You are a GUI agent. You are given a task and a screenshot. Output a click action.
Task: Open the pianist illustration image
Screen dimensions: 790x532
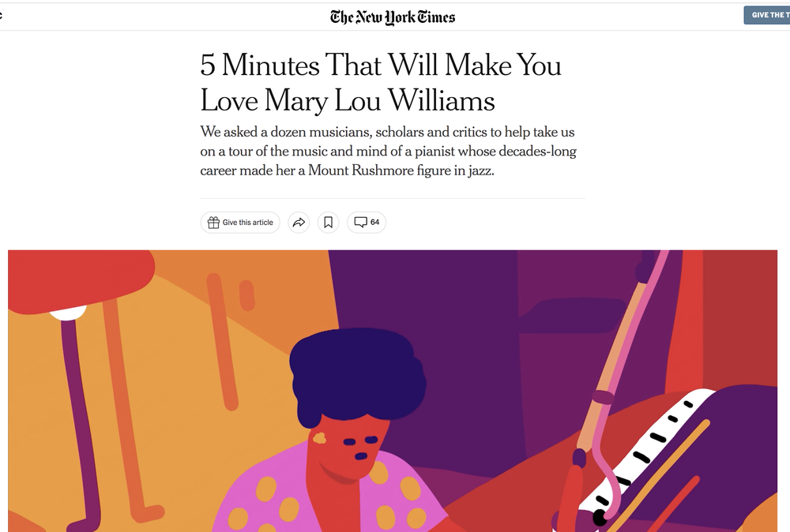[x=393, y=391]
